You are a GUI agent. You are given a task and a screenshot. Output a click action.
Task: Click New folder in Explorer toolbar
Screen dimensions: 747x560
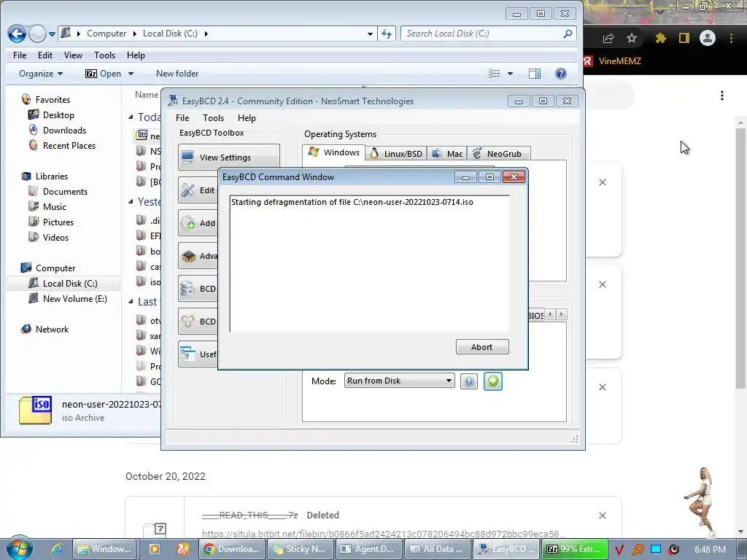pos(177,74)
